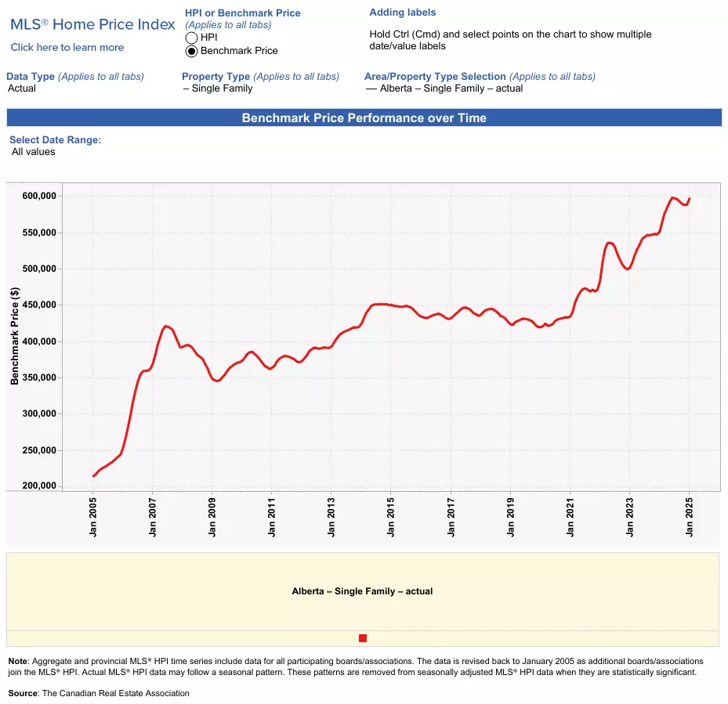The image size is (728, 704).
Task: Select the red line's starting 2005 point
Action: (93, 476)
